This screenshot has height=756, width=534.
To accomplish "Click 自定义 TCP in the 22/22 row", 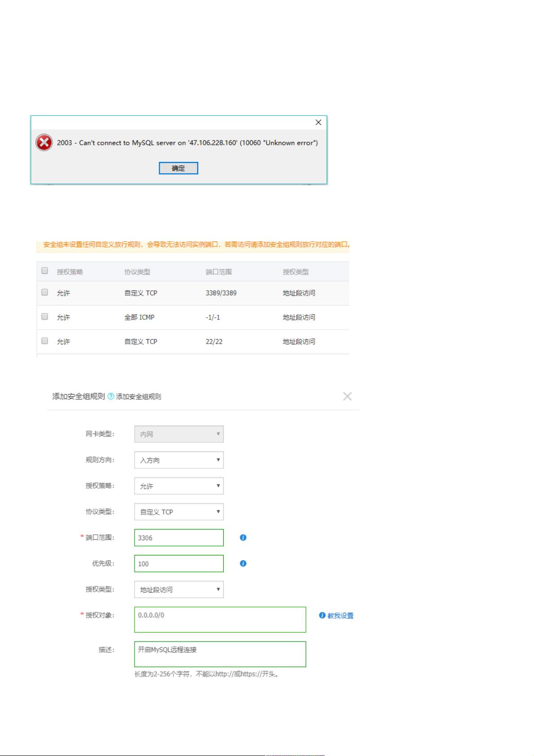I will pos(141,341).
